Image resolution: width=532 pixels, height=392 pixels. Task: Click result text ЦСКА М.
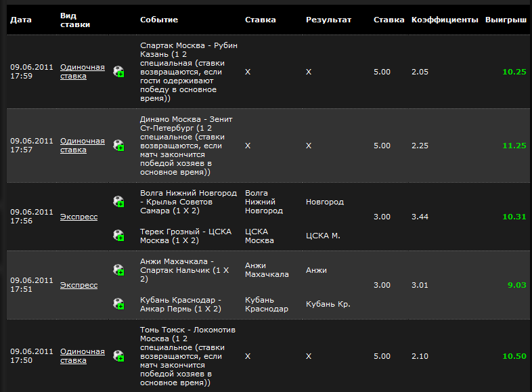(323, 236)
